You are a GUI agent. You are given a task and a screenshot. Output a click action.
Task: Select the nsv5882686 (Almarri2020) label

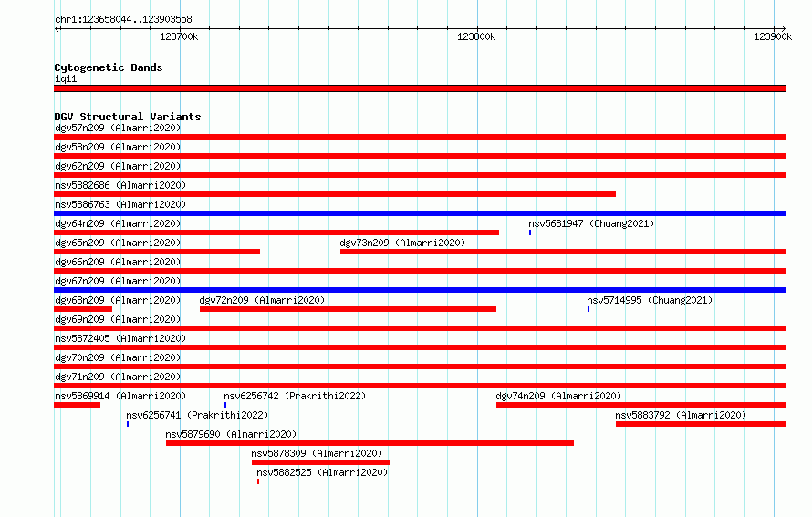pos(120,185)
